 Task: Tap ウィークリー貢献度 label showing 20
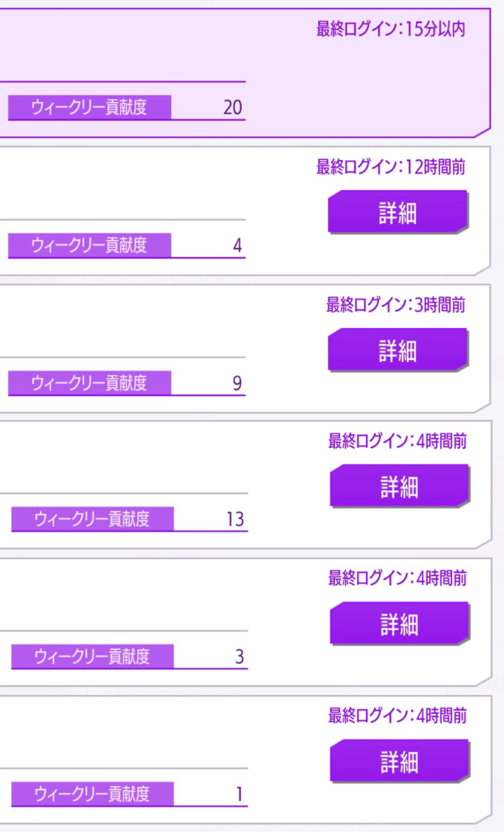click(x=89, y=107)
